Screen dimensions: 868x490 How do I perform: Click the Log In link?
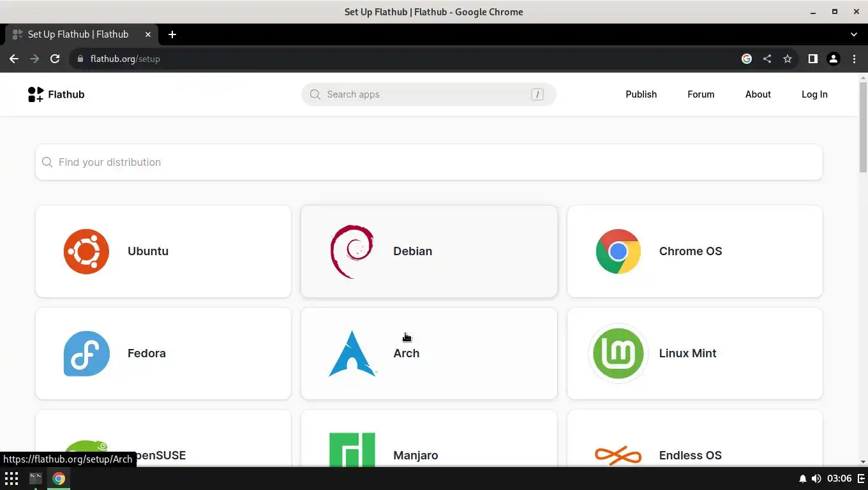814,94
